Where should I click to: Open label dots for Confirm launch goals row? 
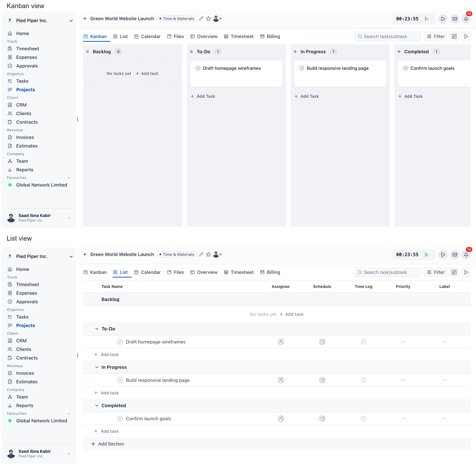[x=444, y=418]
